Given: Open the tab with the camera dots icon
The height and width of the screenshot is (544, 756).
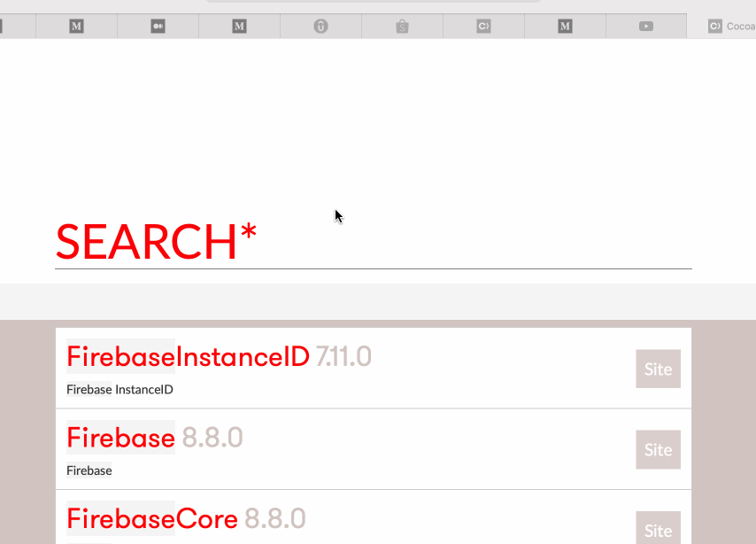Looking at the screenshot, I should [158, 27].
